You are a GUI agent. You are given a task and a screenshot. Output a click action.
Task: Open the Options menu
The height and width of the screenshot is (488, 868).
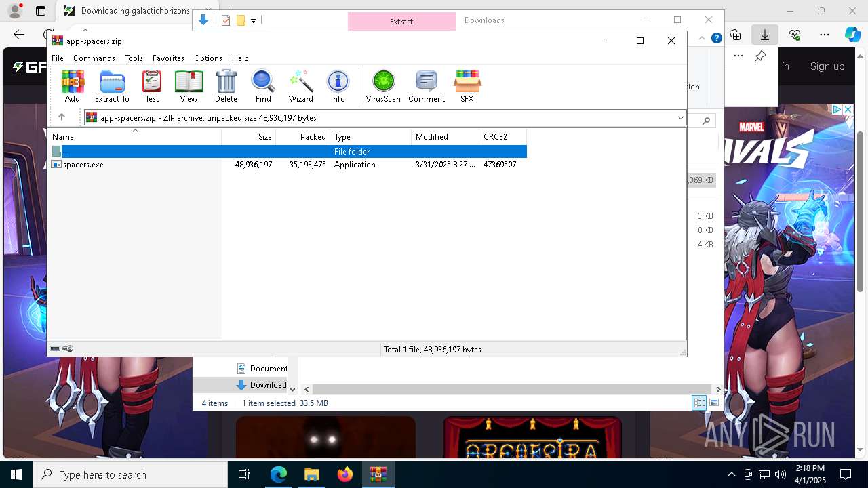[x=208, y=58]
